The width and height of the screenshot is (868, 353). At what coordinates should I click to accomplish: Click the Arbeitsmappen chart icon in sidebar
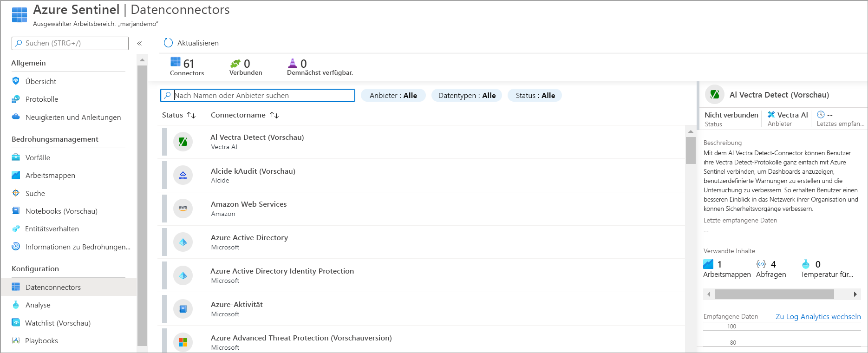[x=16, y=175]
